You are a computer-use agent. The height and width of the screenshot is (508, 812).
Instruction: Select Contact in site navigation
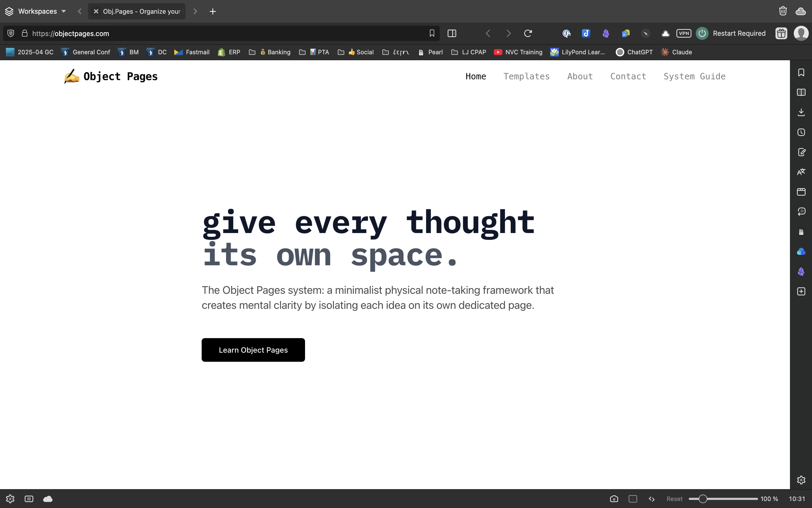628,76
